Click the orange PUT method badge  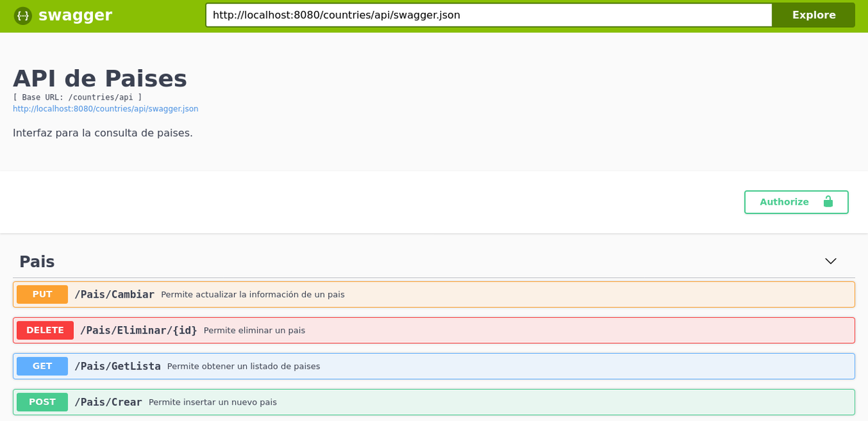(x=42, y=294)
